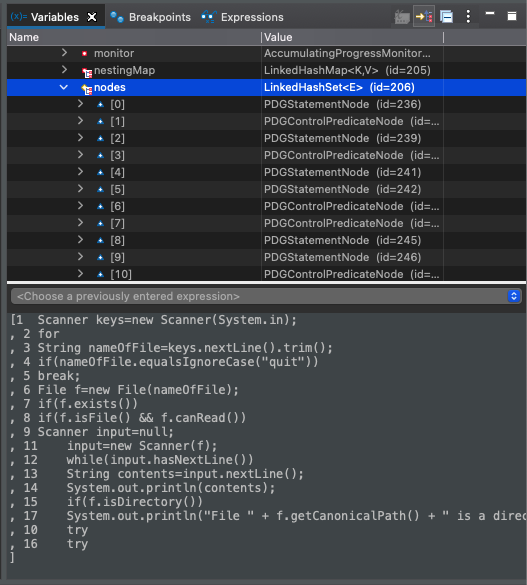Click value PDGStatementNode (id=241)

point(342,172)
